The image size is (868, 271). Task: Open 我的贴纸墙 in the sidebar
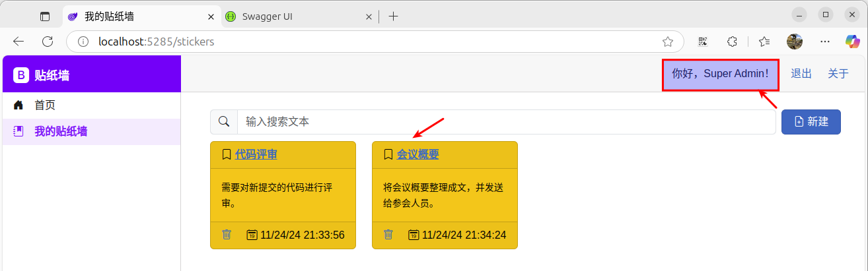tap(92, 131)
